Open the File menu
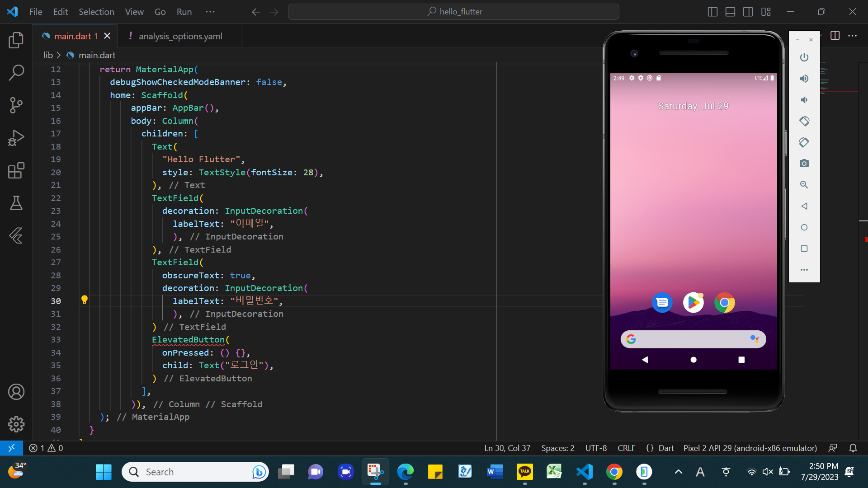Viewport: 868px width, 488px height. pyautogui.click(x=36, y=12)
